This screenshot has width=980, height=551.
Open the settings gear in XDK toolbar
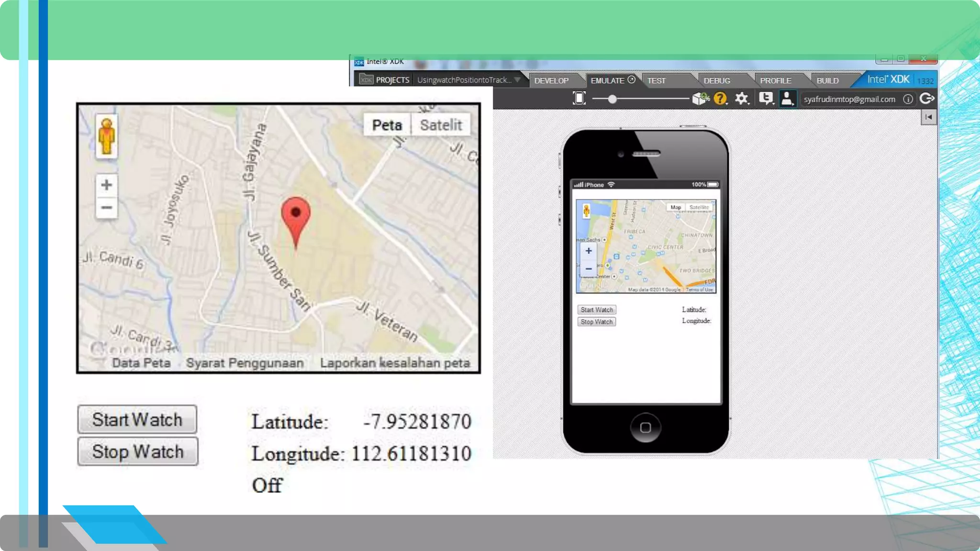741,99
